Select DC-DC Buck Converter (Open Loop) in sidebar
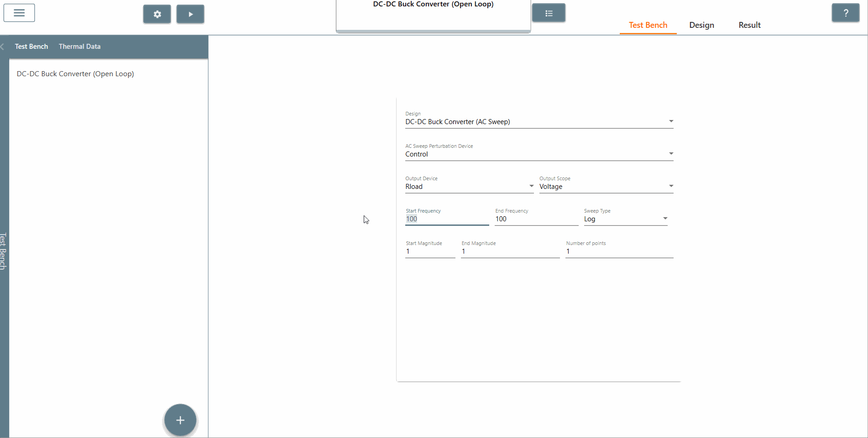Image resolution: width=868 pixels, height=438 pixels. [75, 73]
